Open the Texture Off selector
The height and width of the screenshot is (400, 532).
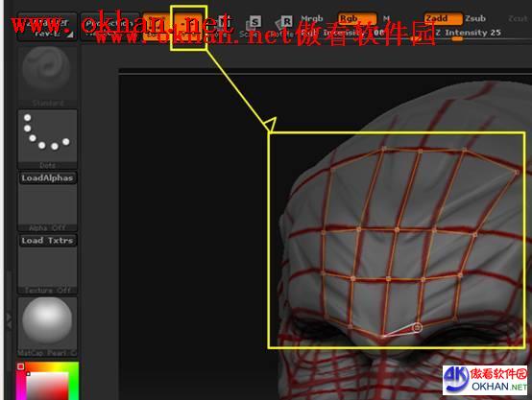pos(47,270)
